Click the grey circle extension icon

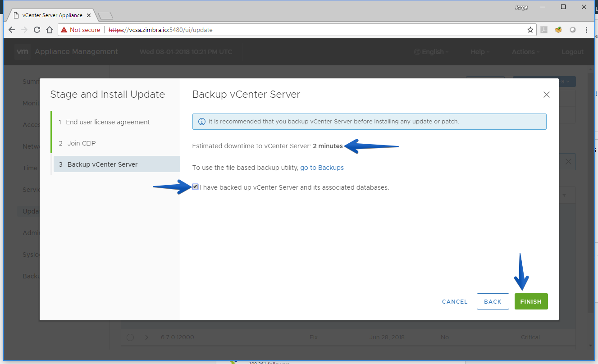pyautogui.click(x=573, y=30)
